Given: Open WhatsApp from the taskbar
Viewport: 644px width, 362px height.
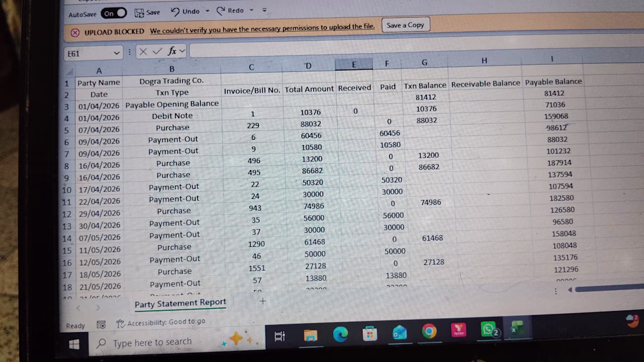Looking at the screenshot, I should [489, 329].
